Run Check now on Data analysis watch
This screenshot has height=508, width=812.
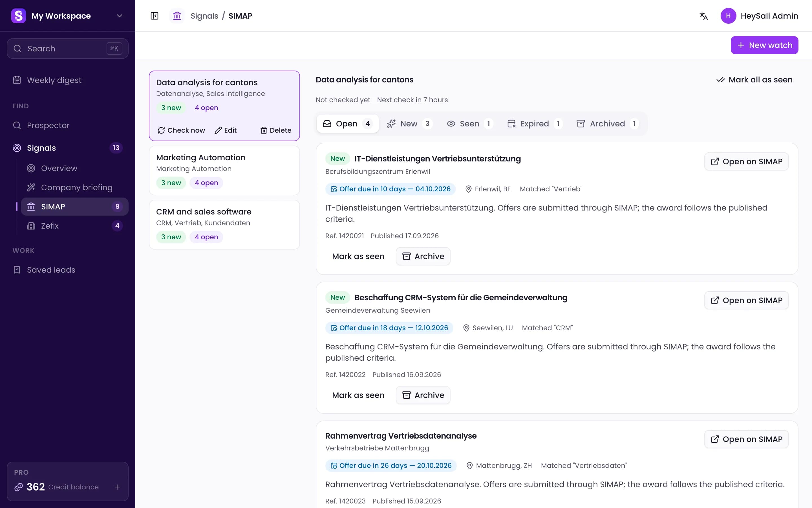181,130
